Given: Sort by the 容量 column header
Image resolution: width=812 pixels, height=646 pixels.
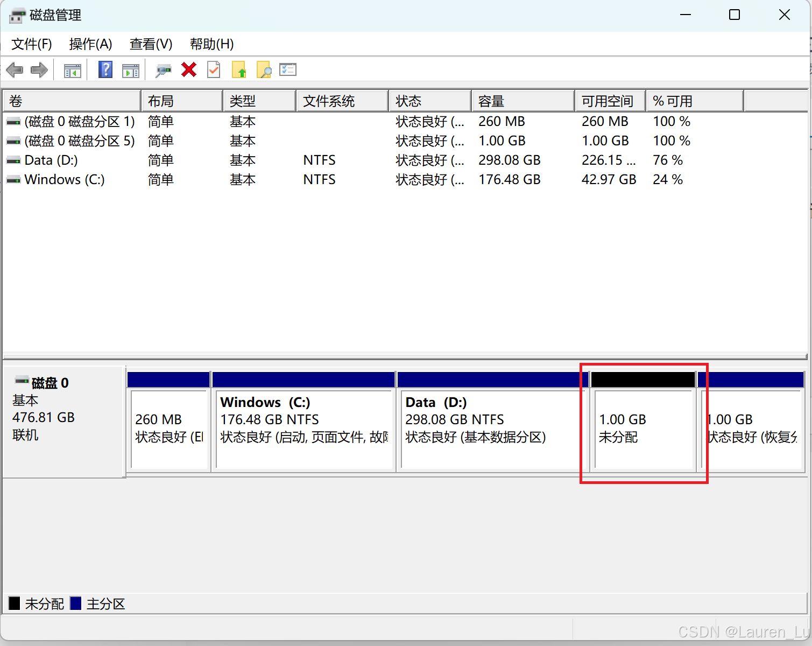Looking at the screenshot, I should [523, 101].
